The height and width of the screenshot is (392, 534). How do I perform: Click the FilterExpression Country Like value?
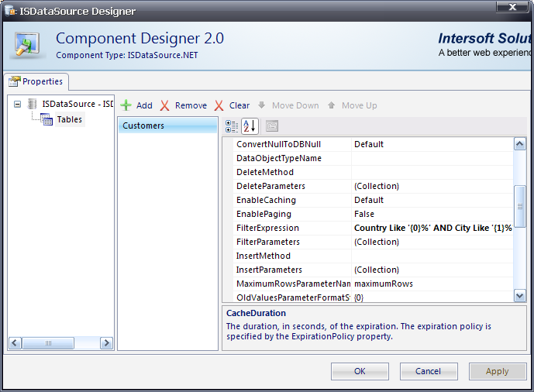point(432,228)
